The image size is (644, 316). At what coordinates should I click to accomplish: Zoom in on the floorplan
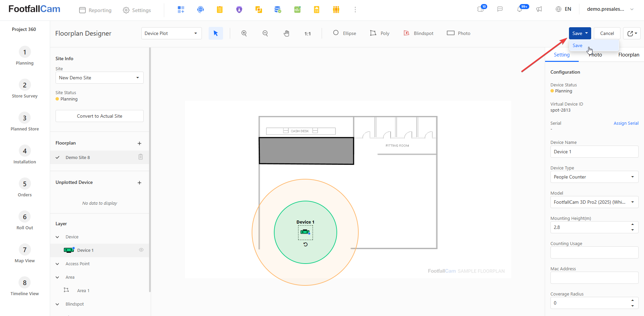pyautogui.click(x=244, y=33)
